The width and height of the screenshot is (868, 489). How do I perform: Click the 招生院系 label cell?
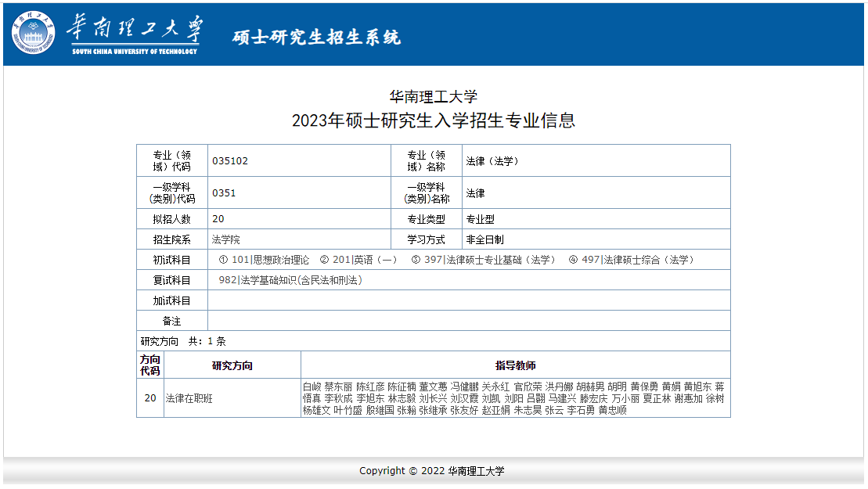click(x=172, y=239)
